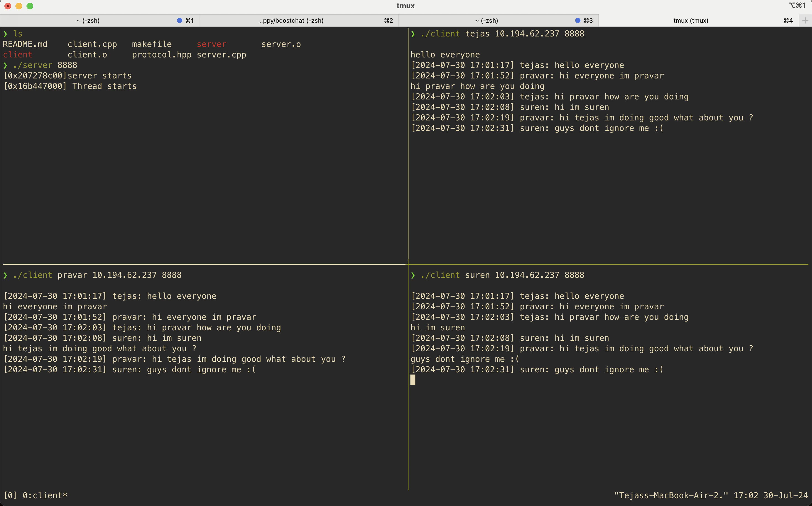Switch to the ..ppy/boostchat (-zsh) tab
The width and height of the screenshot is (812, 506).
point(299,20)
